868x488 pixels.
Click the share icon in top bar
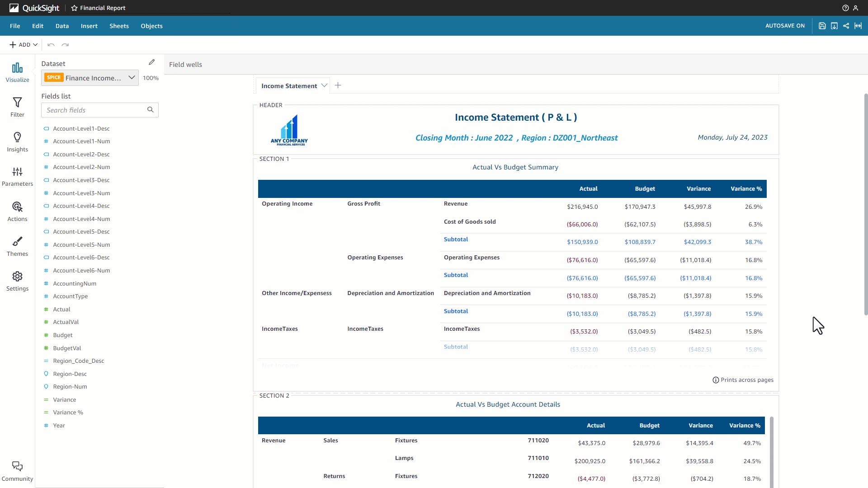[846, 26]
